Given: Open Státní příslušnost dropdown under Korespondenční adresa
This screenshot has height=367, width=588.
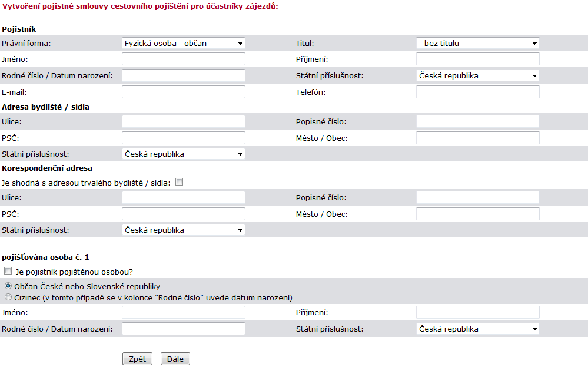Looking at the screenshot, I should tap(184, 230).
